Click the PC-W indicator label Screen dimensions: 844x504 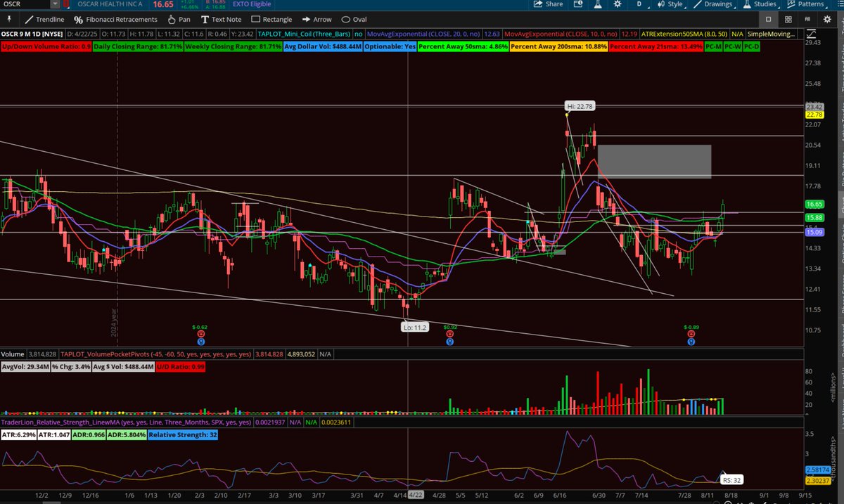tap(732, 46)
